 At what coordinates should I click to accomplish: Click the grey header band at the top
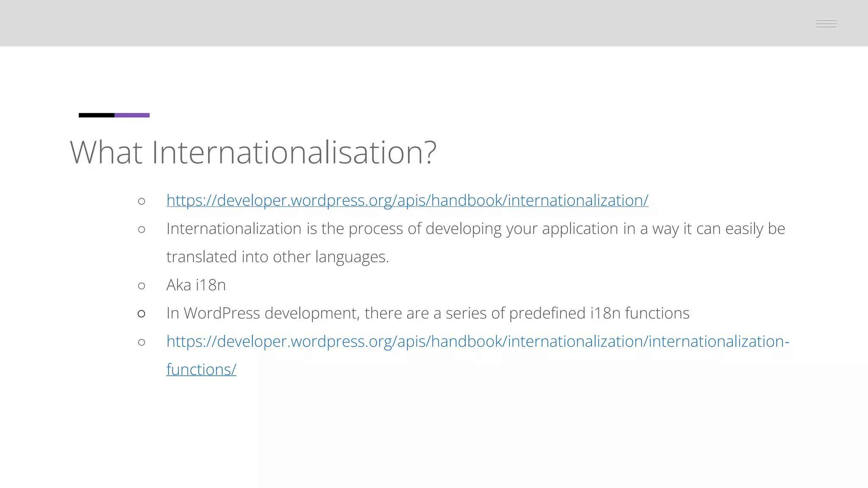coord(424,23)
